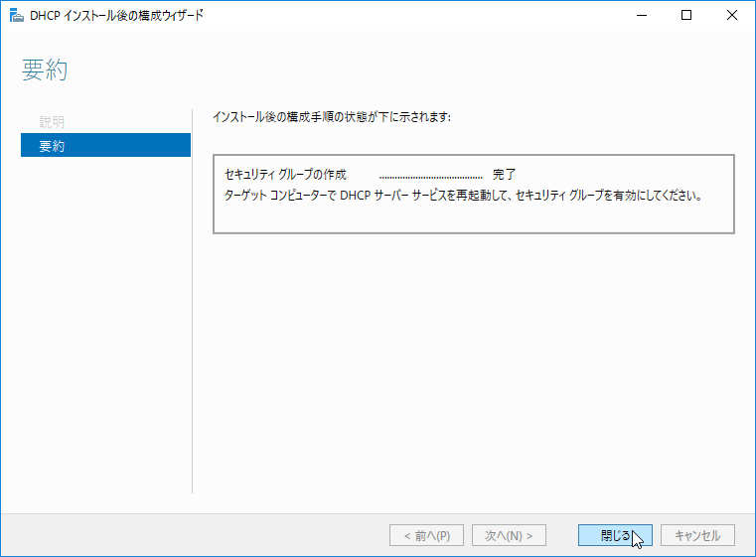Minimize the DHCP configuration wizard window
This screenshot has height=557, width=756.
tap(641, 16)
